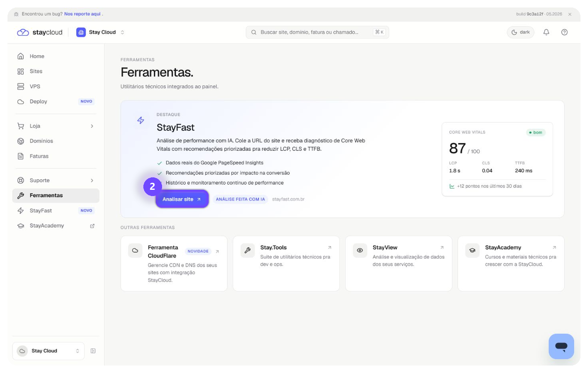This screenshot has width=588, height=373.
Task: Click the NOVIDADE badge on CloudFlare card
Action: pos(198,251)
